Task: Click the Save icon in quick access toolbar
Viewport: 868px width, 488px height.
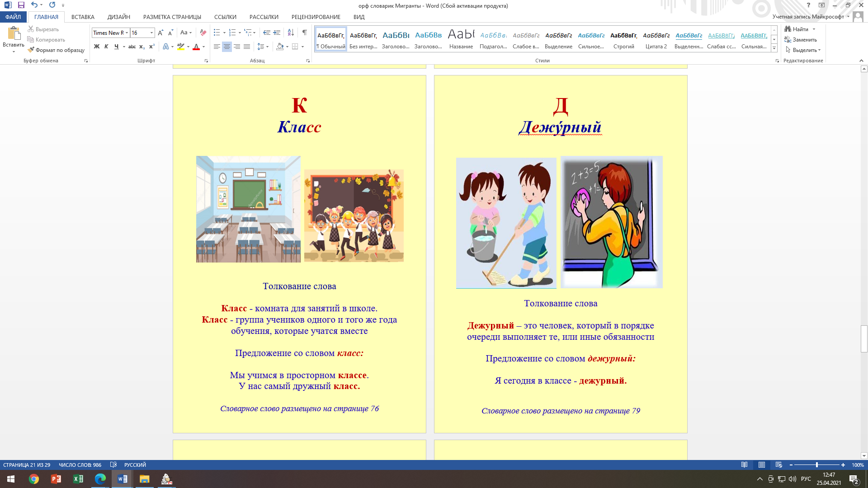Action: click(x=21, y=5)
